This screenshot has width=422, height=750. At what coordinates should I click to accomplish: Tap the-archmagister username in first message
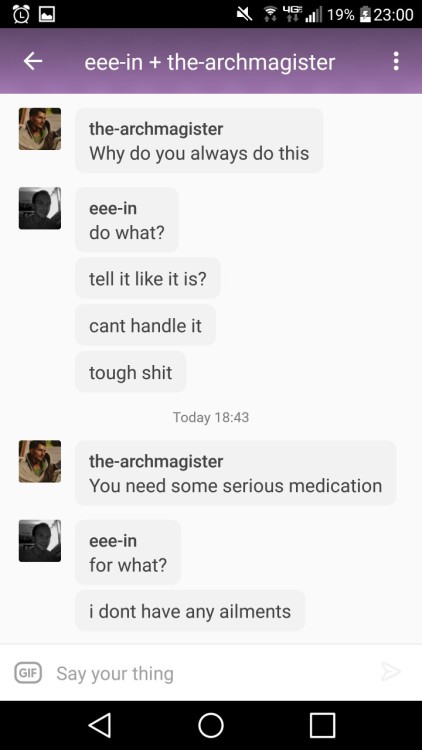[x=156, y=129]
